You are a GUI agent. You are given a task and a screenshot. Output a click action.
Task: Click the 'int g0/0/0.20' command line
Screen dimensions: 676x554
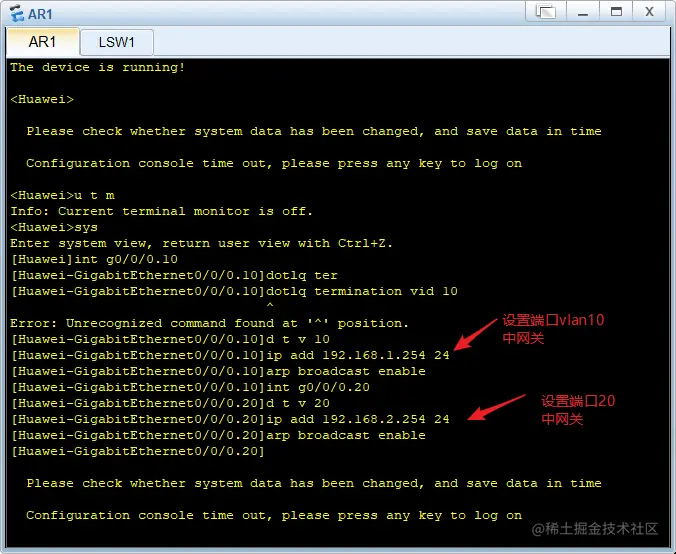pyautogui.click(x=190, y=387)
